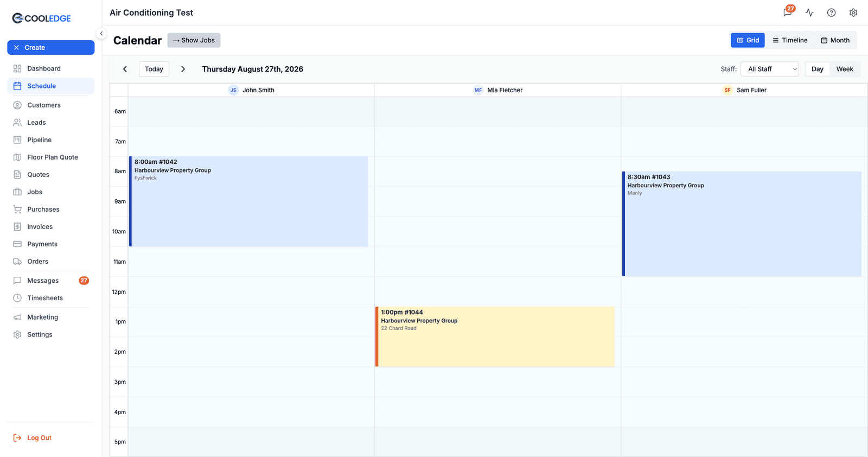Viewport: 868px width, 457px height.
Task: Open Invoices from the sidebar
Action: coord(50,227)
